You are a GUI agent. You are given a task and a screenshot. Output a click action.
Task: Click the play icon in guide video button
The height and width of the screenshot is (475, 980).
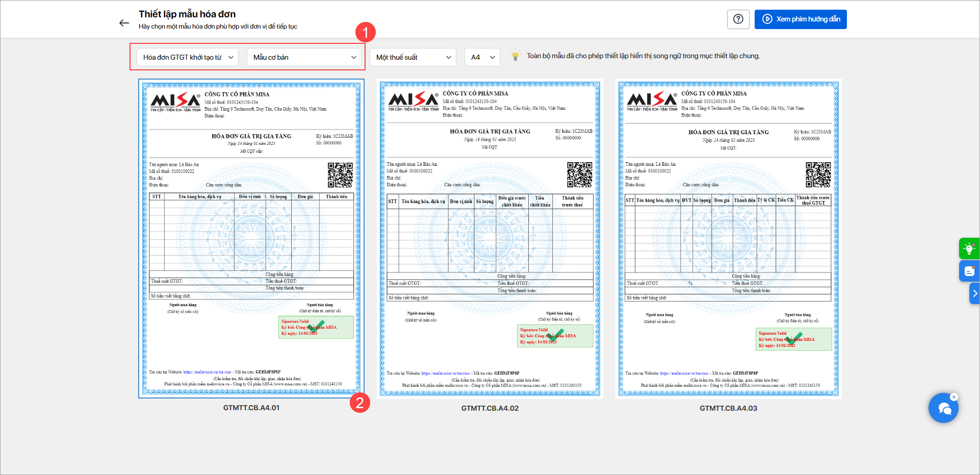(x=767, y=19)
